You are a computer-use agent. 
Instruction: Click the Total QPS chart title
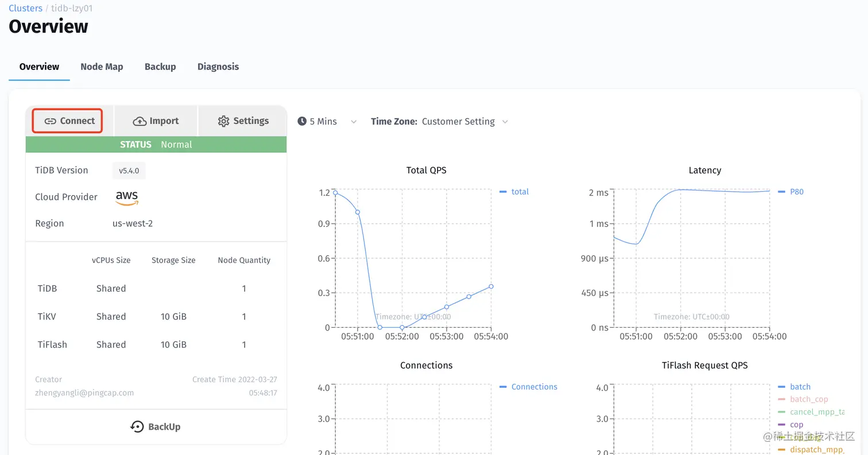point(426,170)
